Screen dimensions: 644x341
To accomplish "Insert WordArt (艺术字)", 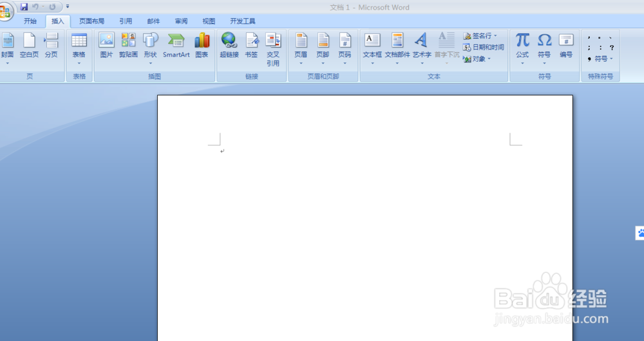I will [x=422, y=48].
